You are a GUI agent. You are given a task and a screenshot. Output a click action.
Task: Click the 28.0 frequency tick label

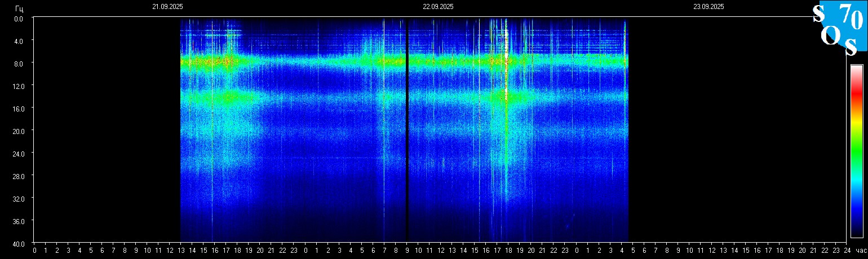click(19, 176)
